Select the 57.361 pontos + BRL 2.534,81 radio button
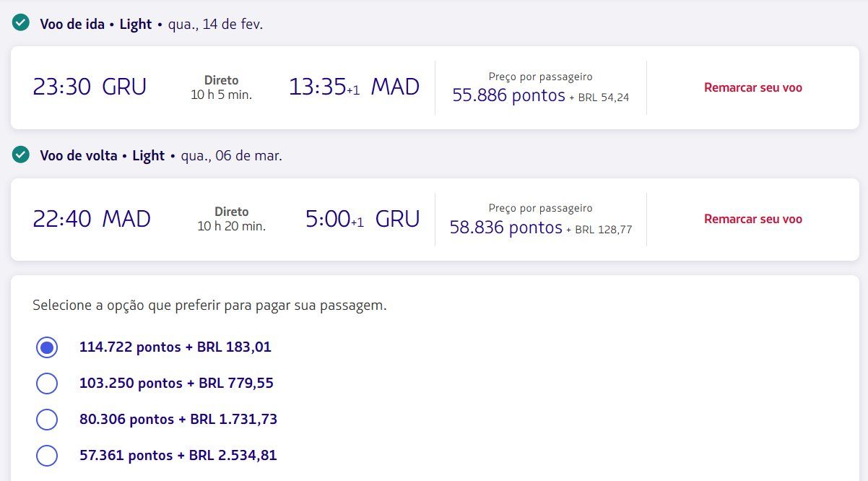This screenshot has width=868, height=481. (x=47, y=456)
